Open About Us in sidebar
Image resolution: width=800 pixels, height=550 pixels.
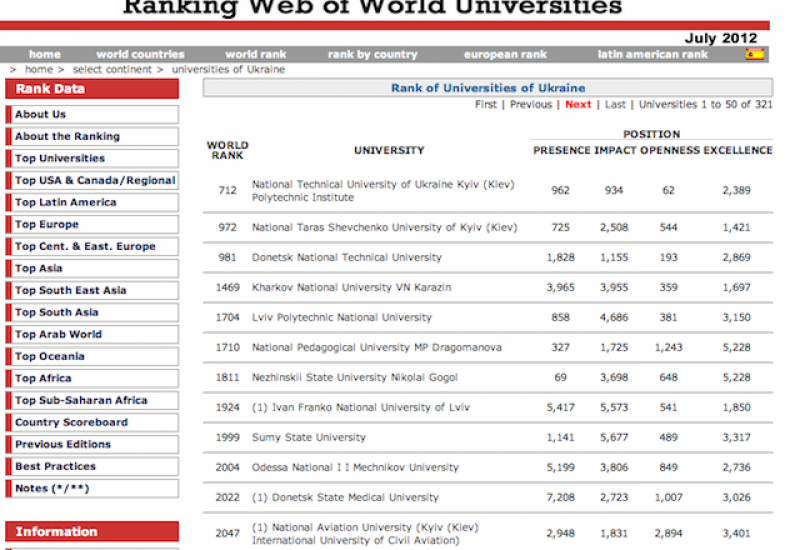point(92,114)
